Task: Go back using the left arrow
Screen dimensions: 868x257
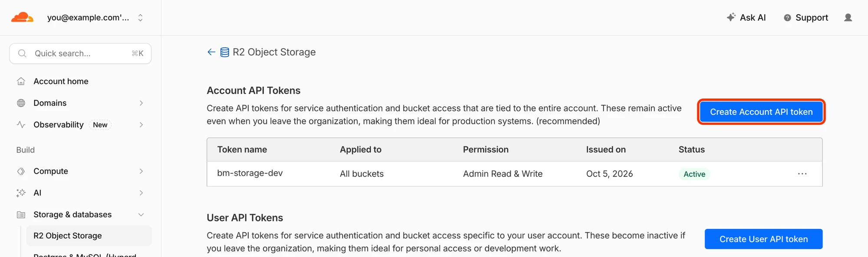Action: tap(211, 52)
